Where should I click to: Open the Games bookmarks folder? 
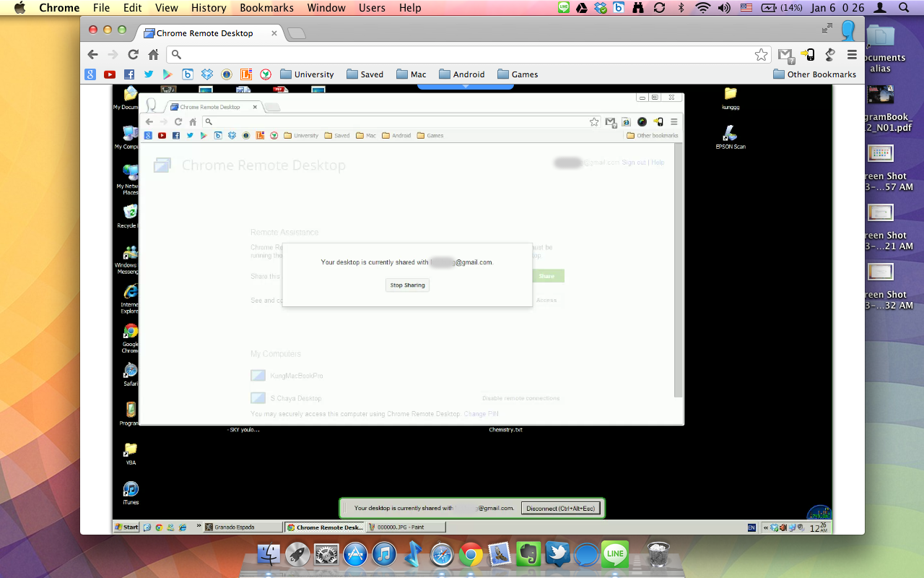pos(517,74)
